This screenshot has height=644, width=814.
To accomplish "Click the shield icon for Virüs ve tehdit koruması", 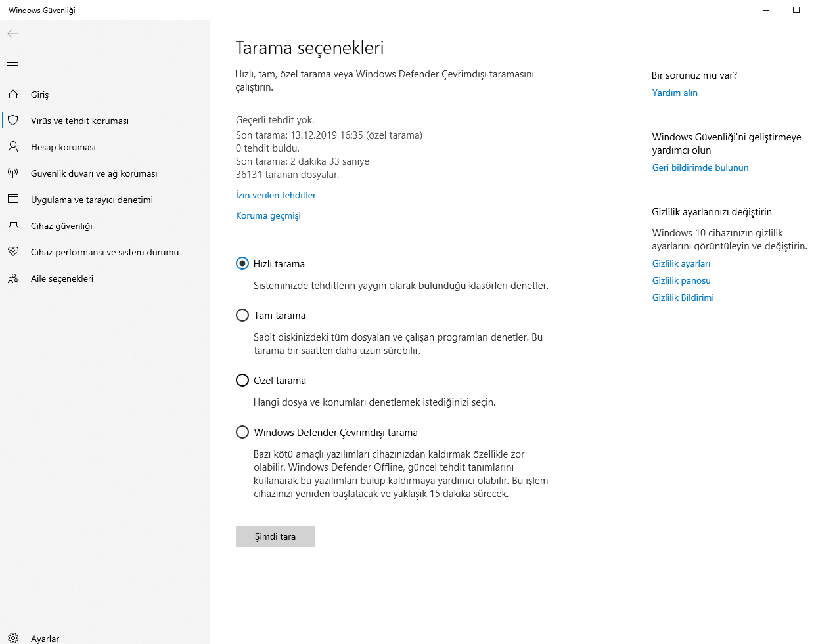I will click(13, 121).
